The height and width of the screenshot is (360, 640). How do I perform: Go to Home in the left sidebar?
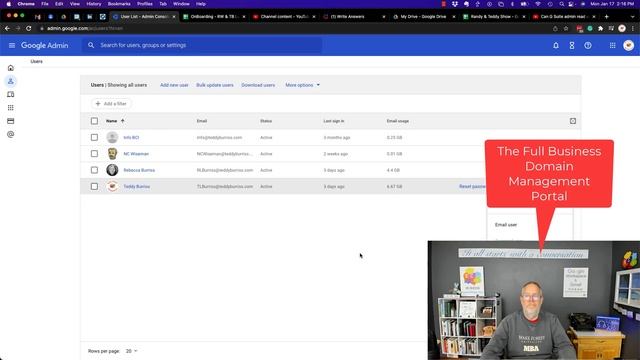pyautogui.click(x=11, y=68)
